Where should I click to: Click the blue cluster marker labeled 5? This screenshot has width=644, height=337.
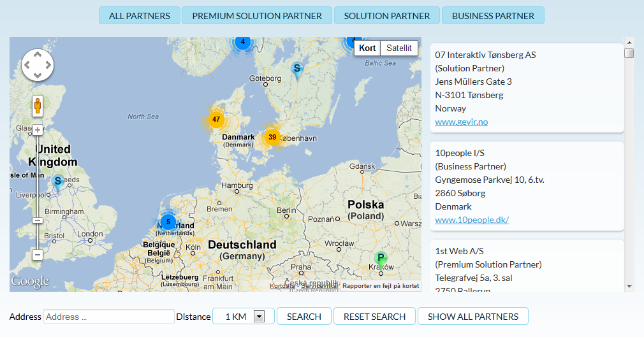tap(168, 222)
